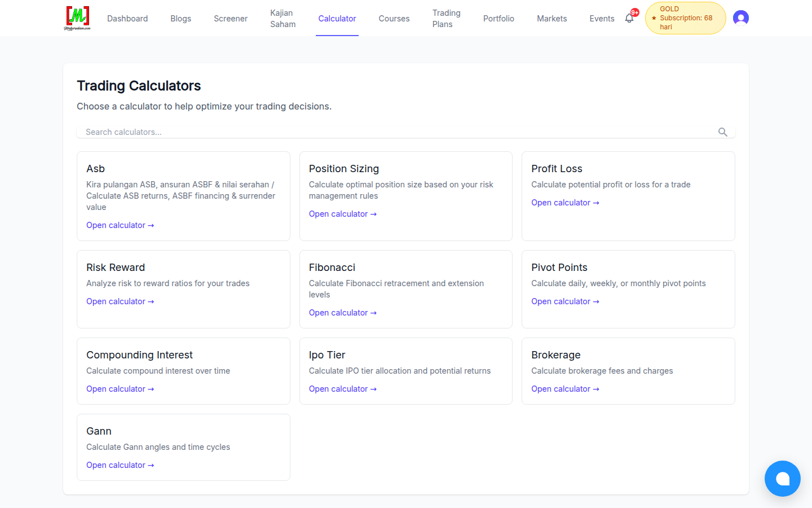Navigate to Kajian Saham
This screenshot has height=508, width=812.
(x=283, y=19)
